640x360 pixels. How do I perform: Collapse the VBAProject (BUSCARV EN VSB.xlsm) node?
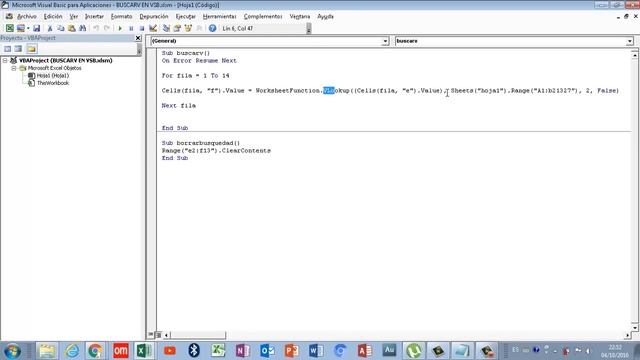5,60
